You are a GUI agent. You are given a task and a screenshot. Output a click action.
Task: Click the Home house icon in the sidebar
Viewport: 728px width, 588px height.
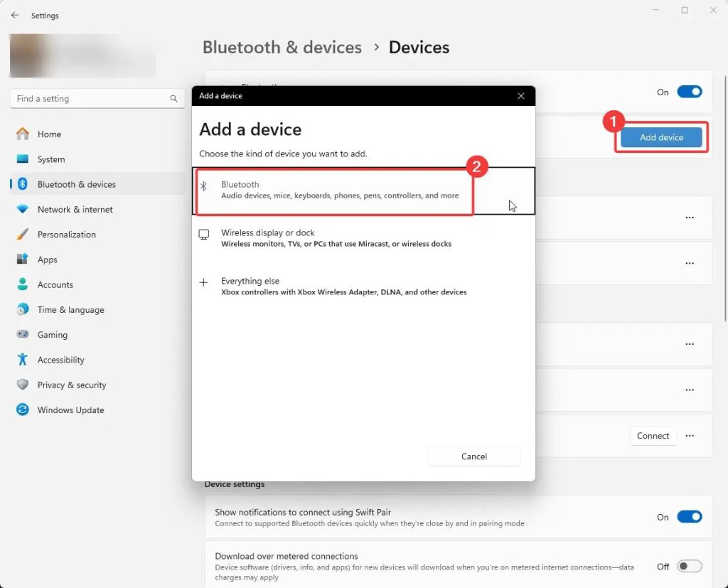pyautogui.click(x=22, y=134)
